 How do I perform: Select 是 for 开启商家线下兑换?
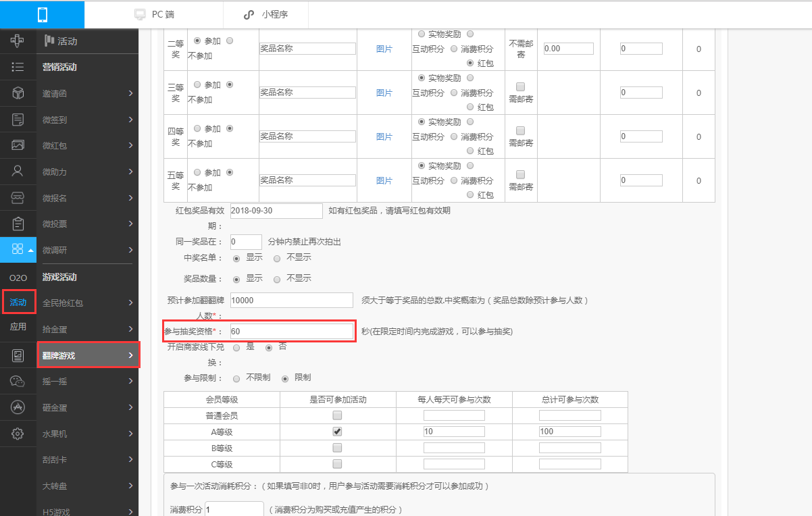tap(236, 348)
